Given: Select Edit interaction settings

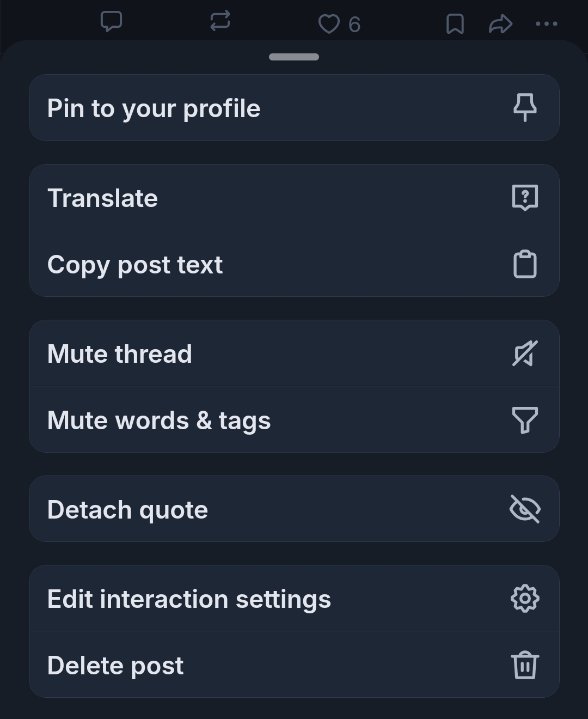Looking at the screenshot, I should pyautogui.click(x=189, y=599).
